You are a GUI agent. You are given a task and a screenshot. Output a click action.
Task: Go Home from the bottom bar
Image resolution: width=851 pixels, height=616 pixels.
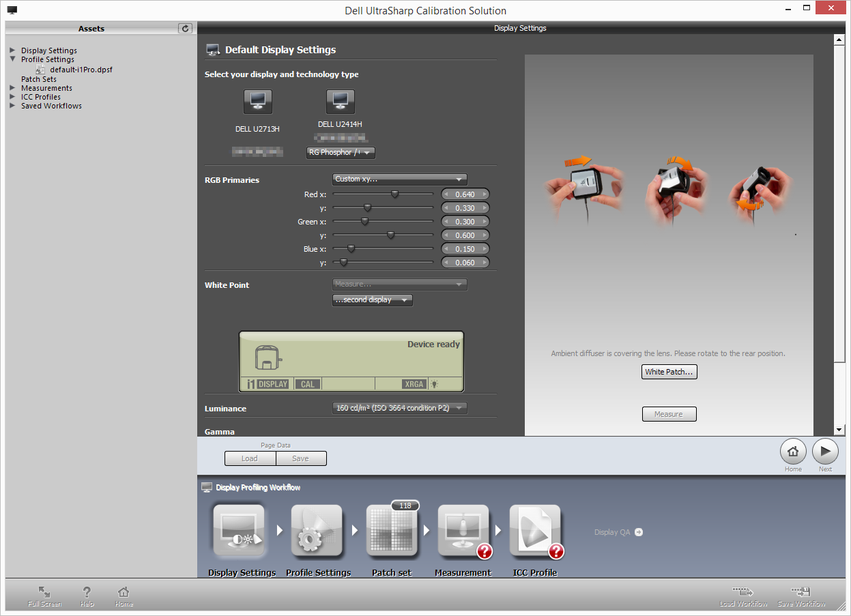(124, 596)
